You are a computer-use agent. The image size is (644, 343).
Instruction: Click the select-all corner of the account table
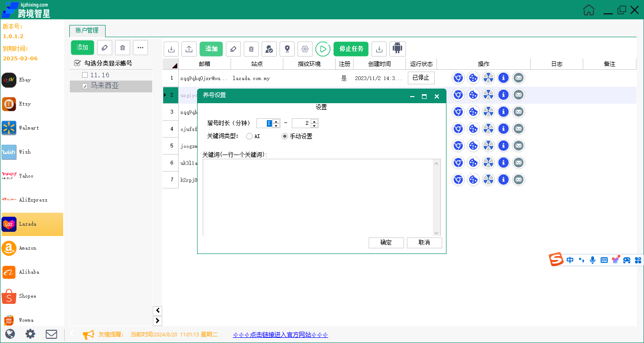tap(171, 64)
